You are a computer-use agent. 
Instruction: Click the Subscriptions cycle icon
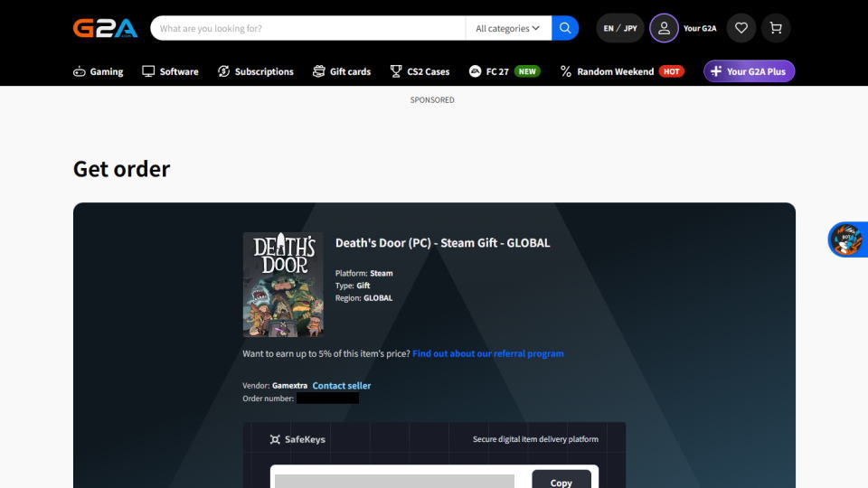point(223,71)
